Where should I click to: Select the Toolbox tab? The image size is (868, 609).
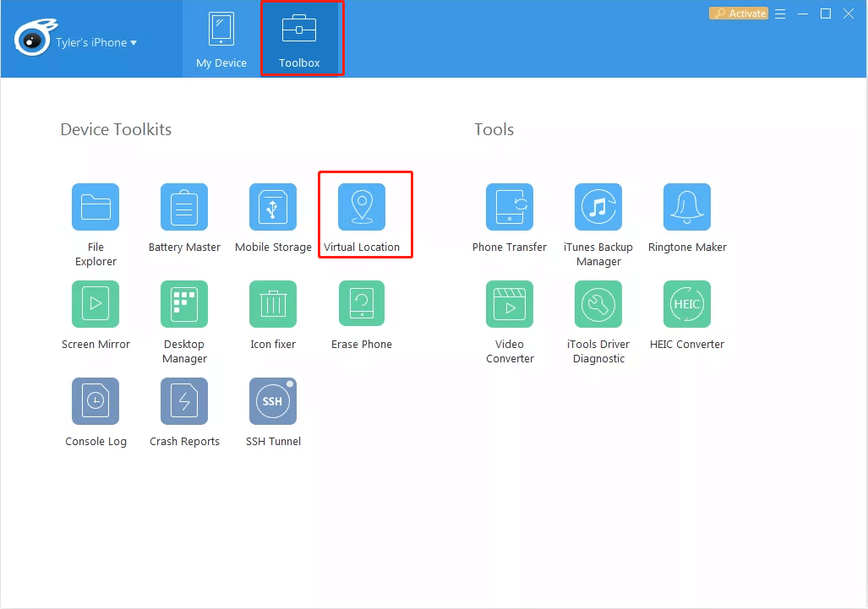tap(302, 38)
